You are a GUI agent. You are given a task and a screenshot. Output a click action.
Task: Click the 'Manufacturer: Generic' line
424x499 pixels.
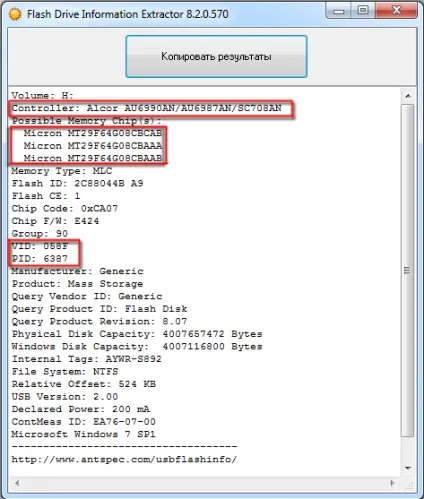tap(77, 271)
